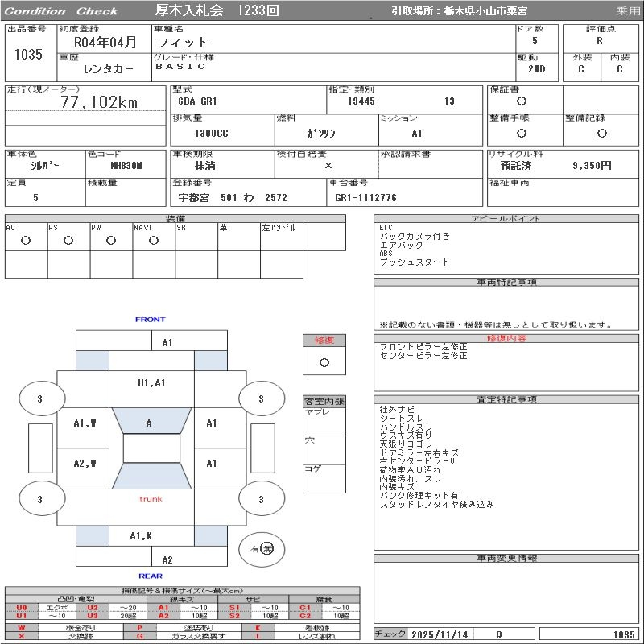644x644 pixels.
Task: Click the red W legend cell
Action: pyautogui.click(x=22, y=627)
